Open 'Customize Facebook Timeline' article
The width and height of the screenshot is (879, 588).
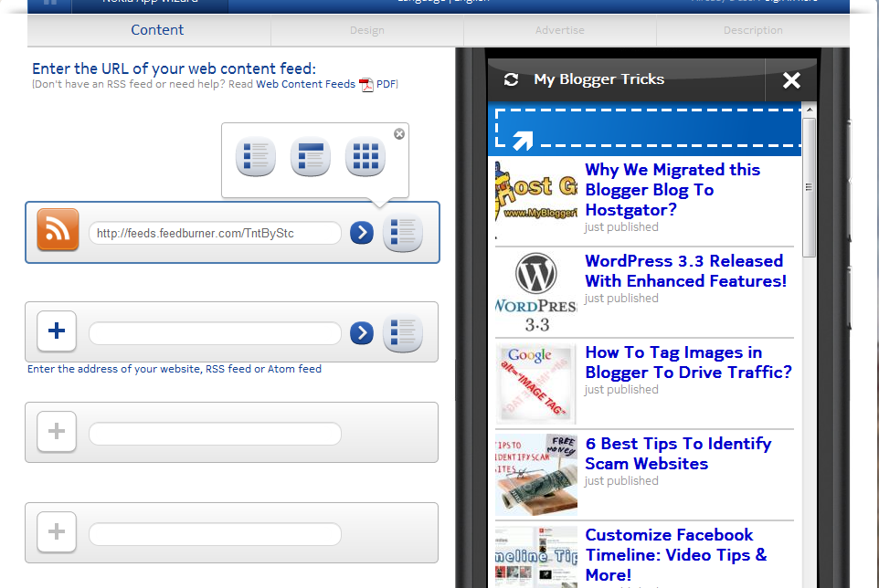676,555
